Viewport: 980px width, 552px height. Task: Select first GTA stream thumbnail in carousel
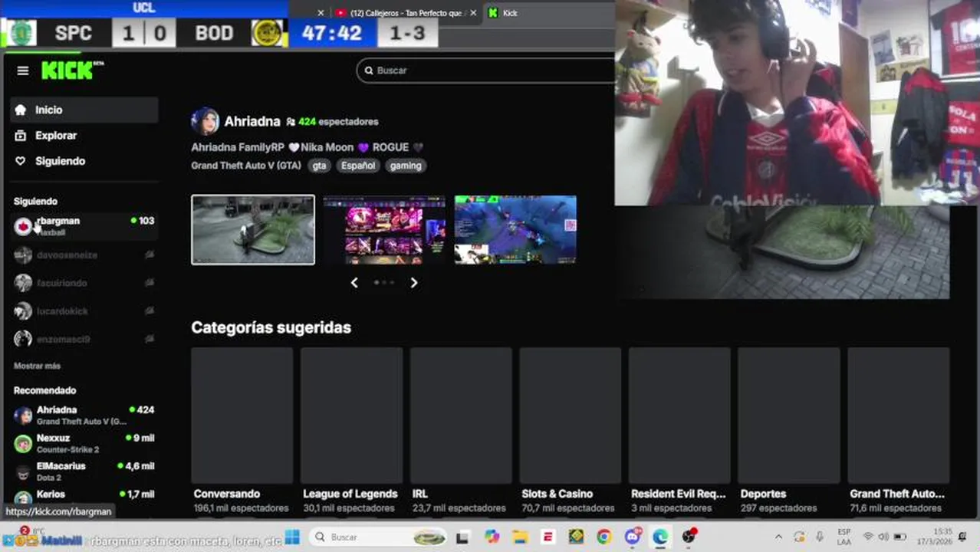[253, 230]
